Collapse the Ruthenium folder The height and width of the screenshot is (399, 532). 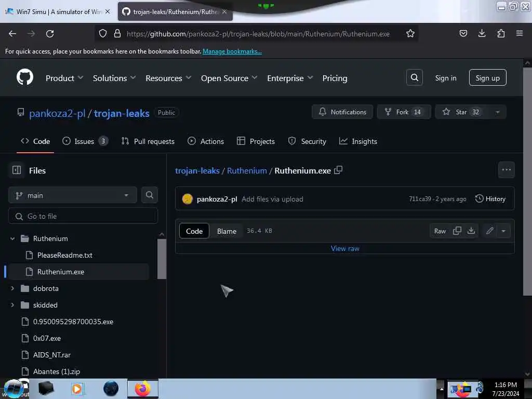pyautogui.click(x=12, y=238)
